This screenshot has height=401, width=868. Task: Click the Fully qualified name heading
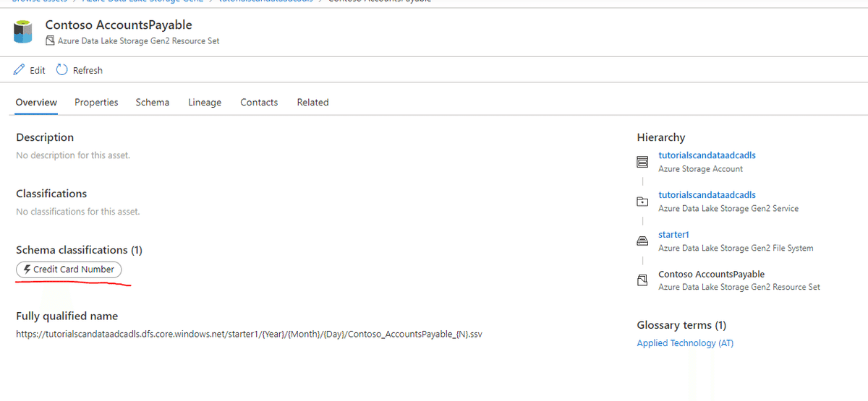click(x=67, y=316)
